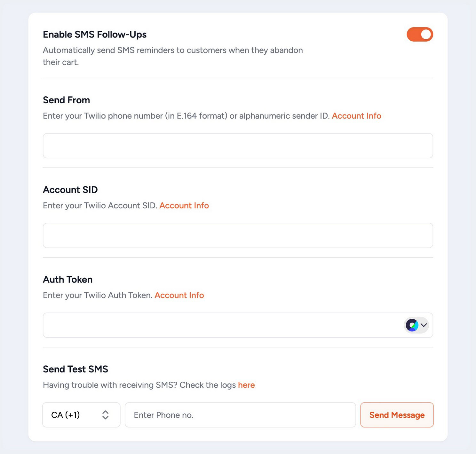Click the up-down chevrons in the country selector
Image resolution: width=476 pixels, height=454 pixels.
pos(106,415)
